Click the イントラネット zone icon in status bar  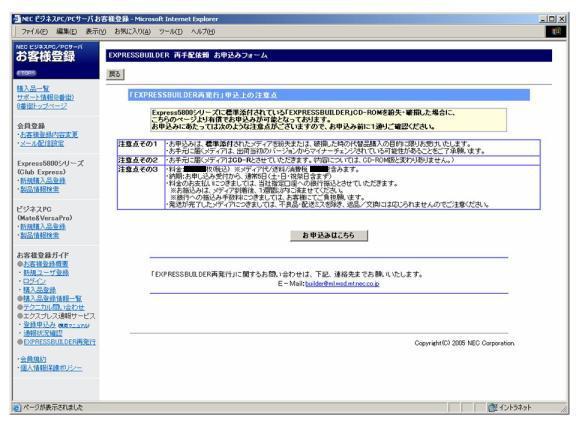492,407
